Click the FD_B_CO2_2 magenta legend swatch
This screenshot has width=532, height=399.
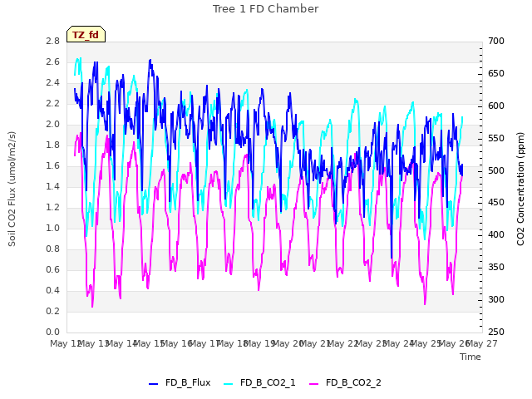point(314,384)
